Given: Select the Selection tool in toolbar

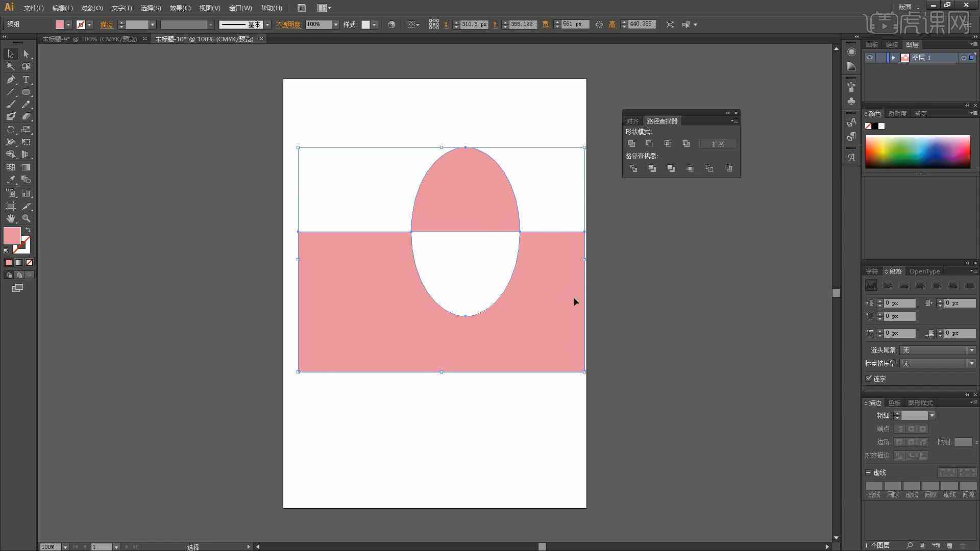Looking at the screenshot, I should click(x=9, y=53).
